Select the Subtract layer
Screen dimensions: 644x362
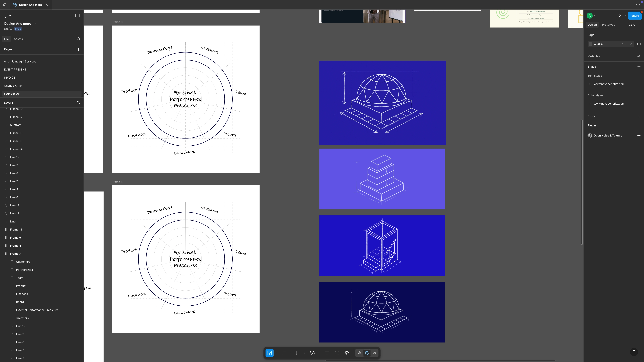[15, 125]
